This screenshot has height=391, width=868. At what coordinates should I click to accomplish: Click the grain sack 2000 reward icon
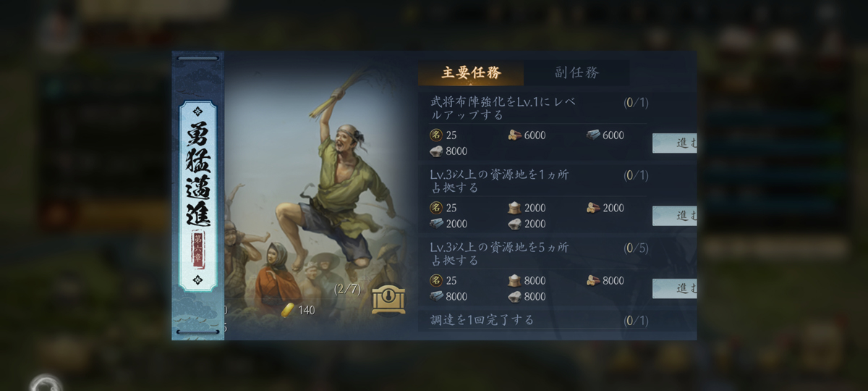point(514,208)
